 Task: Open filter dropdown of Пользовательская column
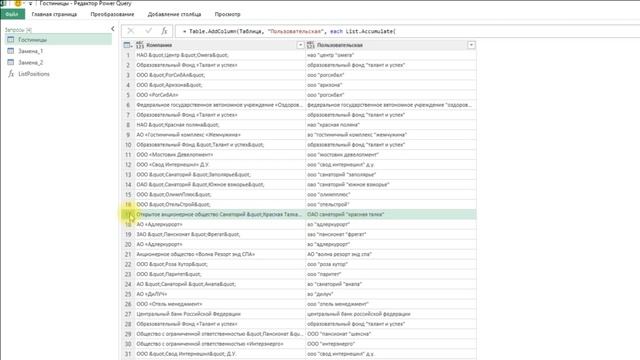pos(471,45)
